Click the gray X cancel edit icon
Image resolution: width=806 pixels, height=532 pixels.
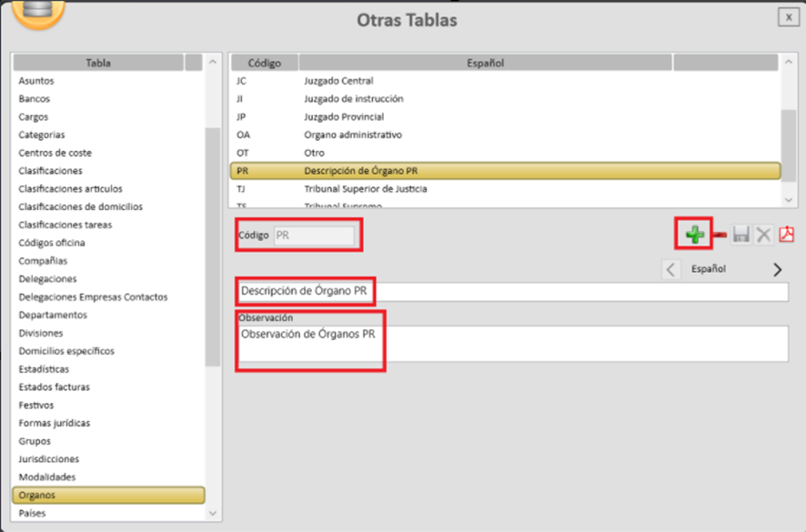[763, 235]
